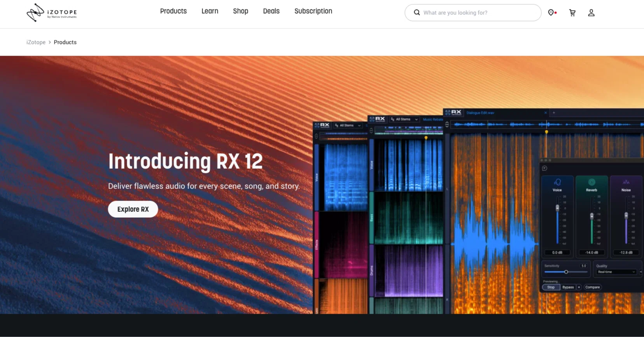Open the iZotope logo home link
This screenshot has height=337, width=644.
tap(52, 12)
